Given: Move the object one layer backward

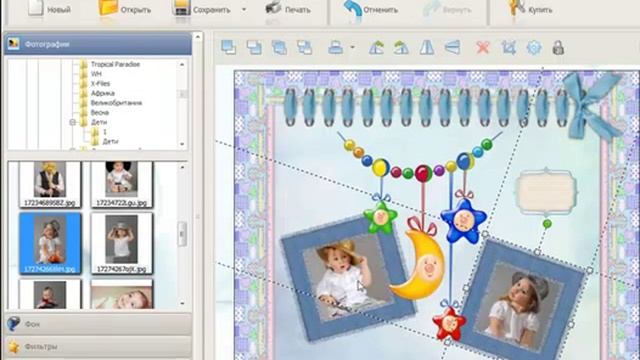Looking at the screenshot, I should click(304, 47).
